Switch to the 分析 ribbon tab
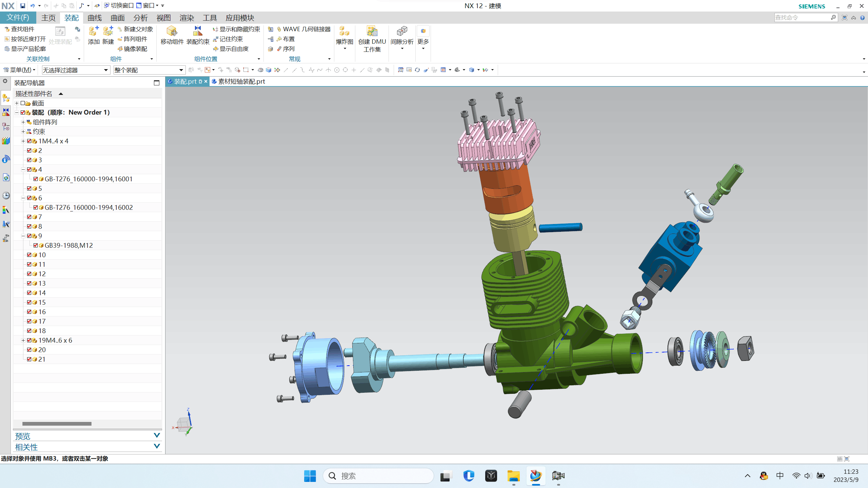The image size is (868, 488). (140, 18)
